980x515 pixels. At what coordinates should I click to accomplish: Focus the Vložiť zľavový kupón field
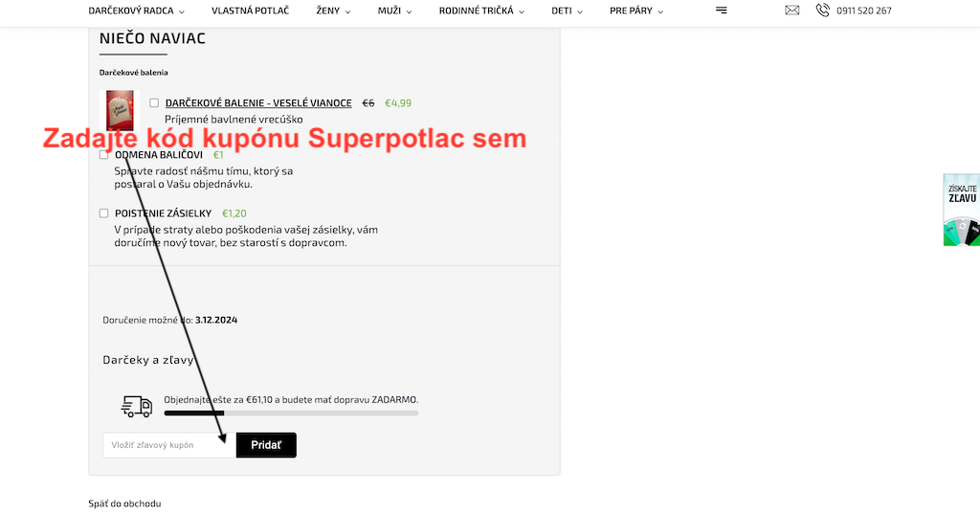(x=169, y=445)
